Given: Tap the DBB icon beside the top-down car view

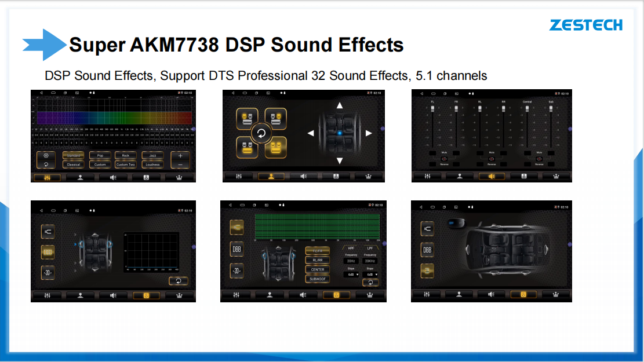Looking at the screenshot, I should coord(427,250).
